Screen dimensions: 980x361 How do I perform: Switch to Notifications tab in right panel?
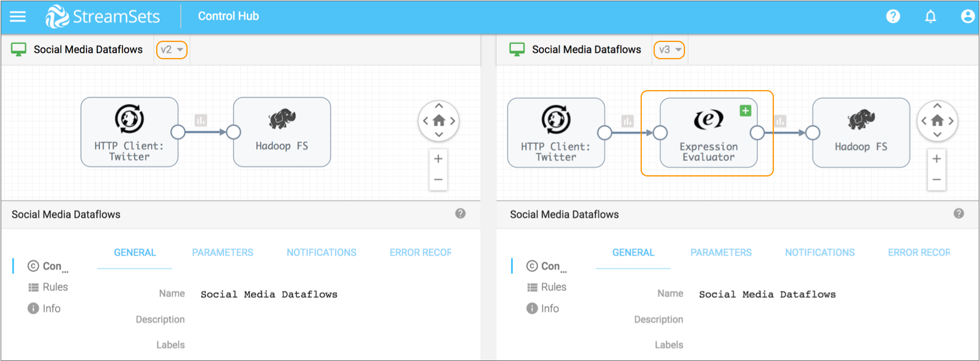click(x=820, y=252)
